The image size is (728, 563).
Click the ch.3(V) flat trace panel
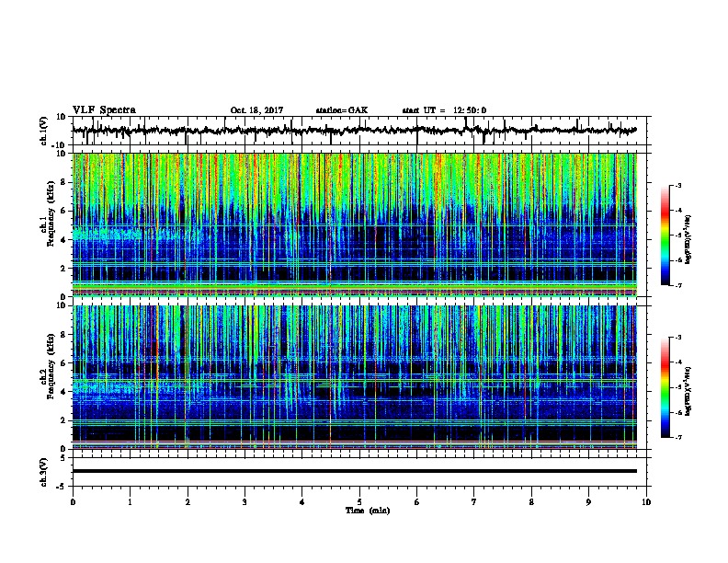pyautogui.click(x=361, y=472)
